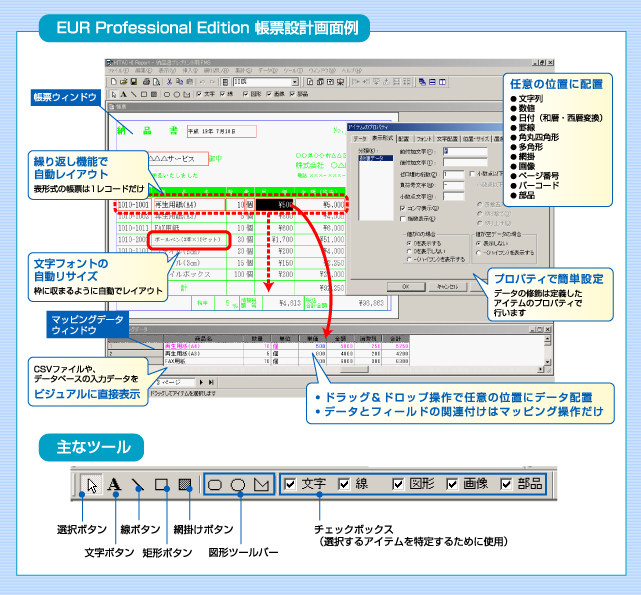Click the Cut scissors icon
This screenshot has width=641, height=595.
(x=169, y=82)
